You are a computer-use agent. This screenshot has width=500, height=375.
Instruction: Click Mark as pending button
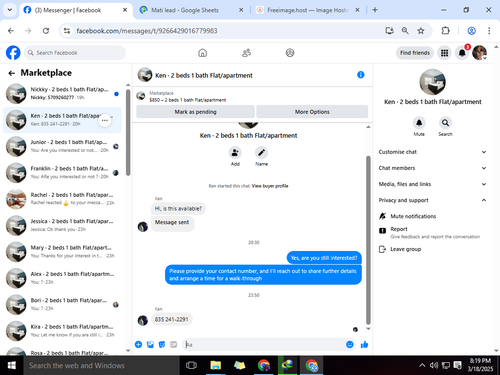pyautogui.click(x=195, y=112)
